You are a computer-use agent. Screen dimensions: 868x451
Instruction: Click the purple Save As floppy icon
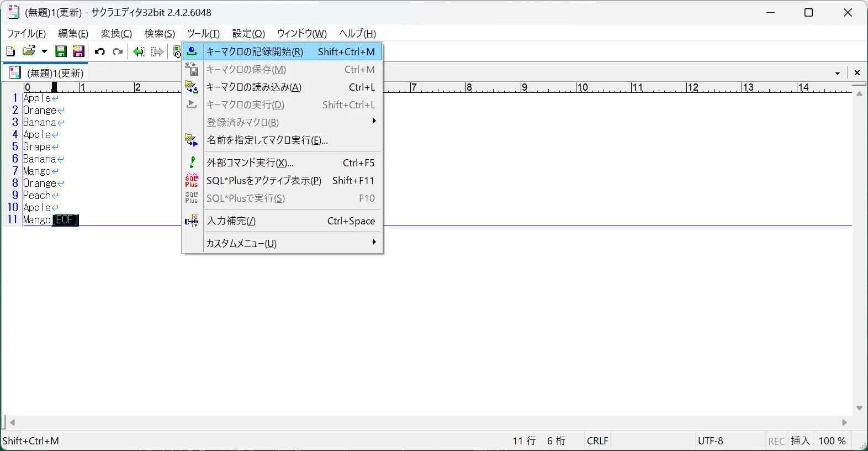click(x=78, y=52)
